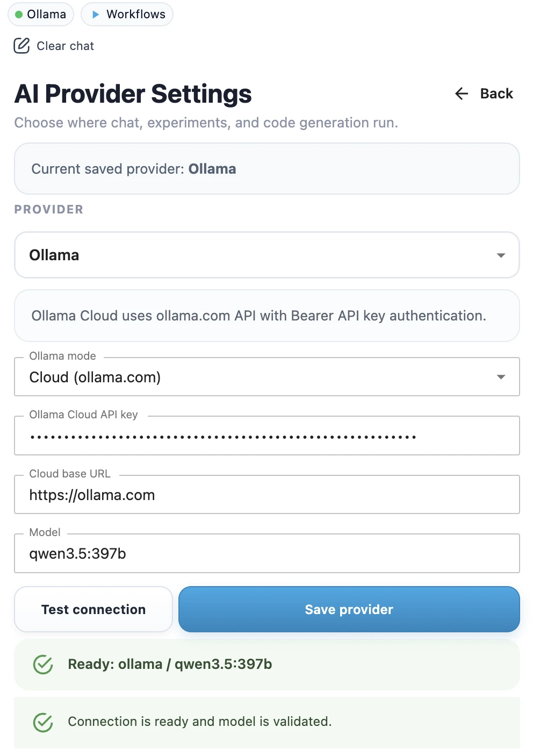Click Back to leave provider settings
533x756 pixels.
click(496, 94)
